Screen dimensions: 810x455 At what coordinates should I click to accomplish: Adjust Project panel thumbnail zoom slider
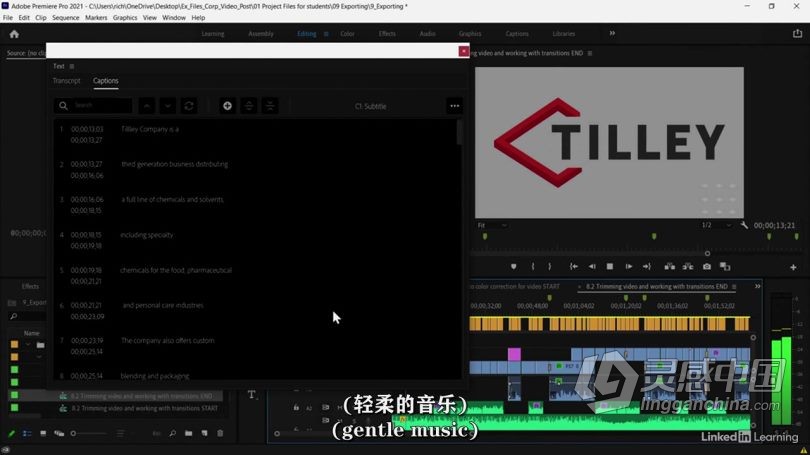73,433
